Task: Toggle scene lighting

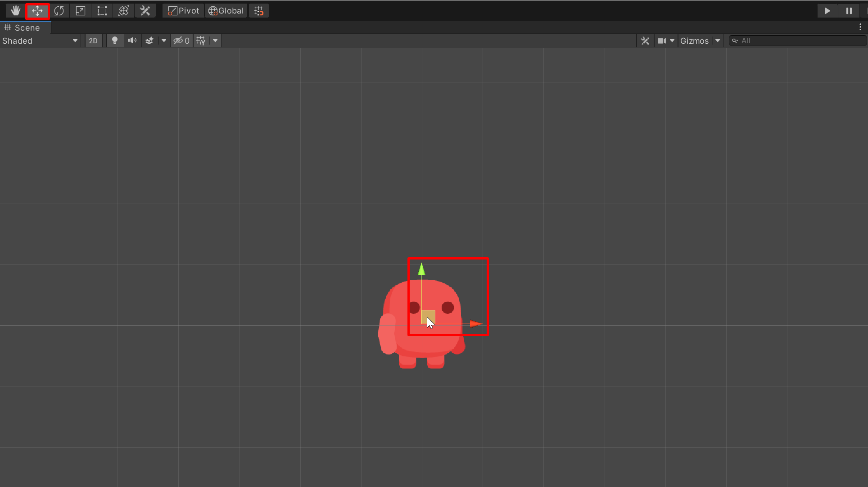Action: [x=115, y=41]
